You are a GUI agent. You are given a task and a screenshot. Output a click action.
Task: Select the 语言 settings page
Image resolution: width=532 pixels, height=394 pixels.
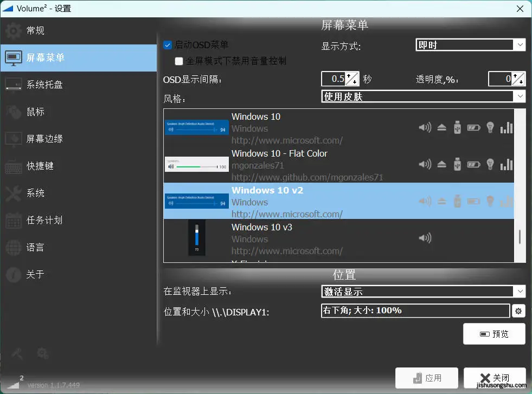79,248
